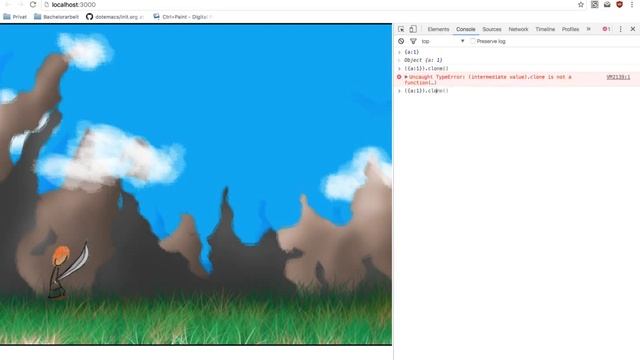Image resolution: width=640 pixels, height=360 pixels.
Task: Click the red shield extension icon
Action: (x=619, y=4)
